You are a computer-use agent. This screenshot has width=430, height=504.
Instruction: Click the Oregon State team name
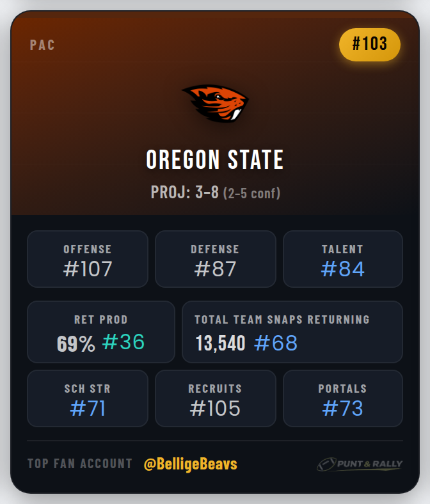tap(215, 160)
